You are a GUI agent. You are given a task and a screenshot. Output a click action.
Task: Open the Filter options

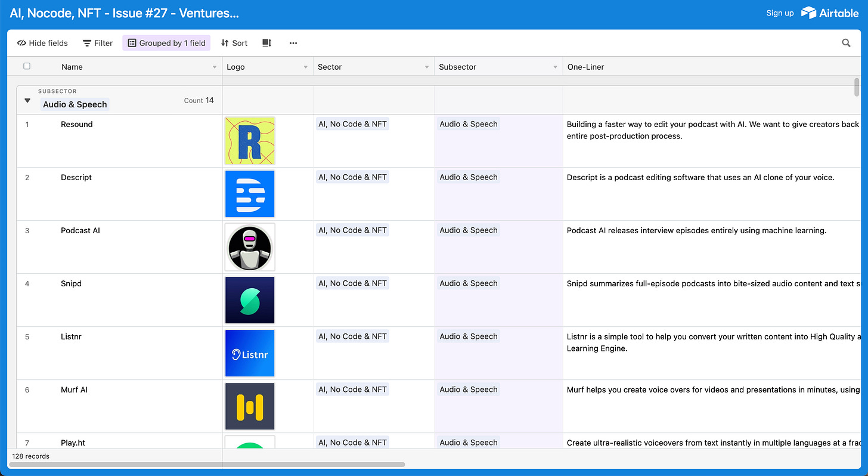click(x=98, y=43)
